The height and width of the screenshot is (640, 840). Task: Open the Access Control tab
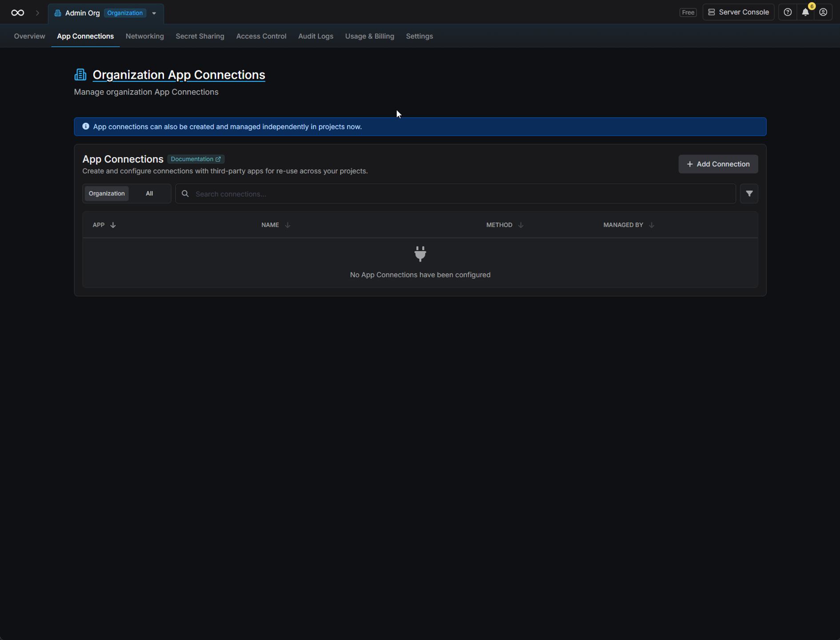(x=261, y=36)
